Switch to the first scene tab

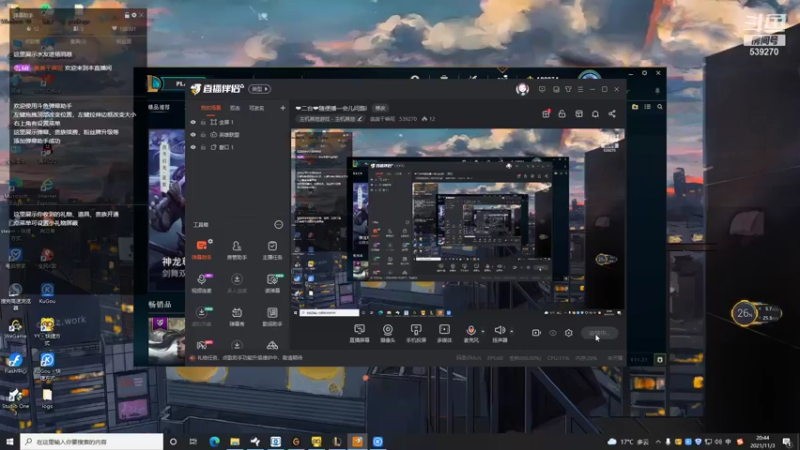[211, 108]
